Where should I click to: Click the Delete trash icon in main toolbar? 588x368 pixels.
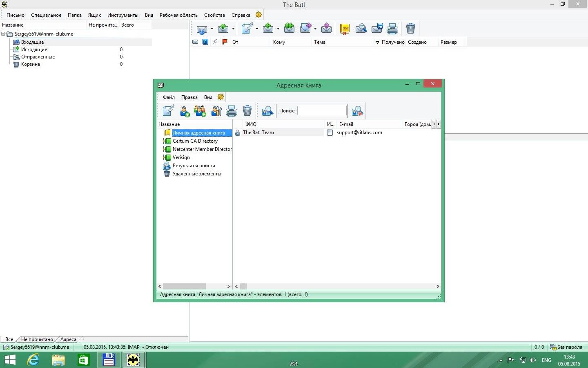[410, 28]
